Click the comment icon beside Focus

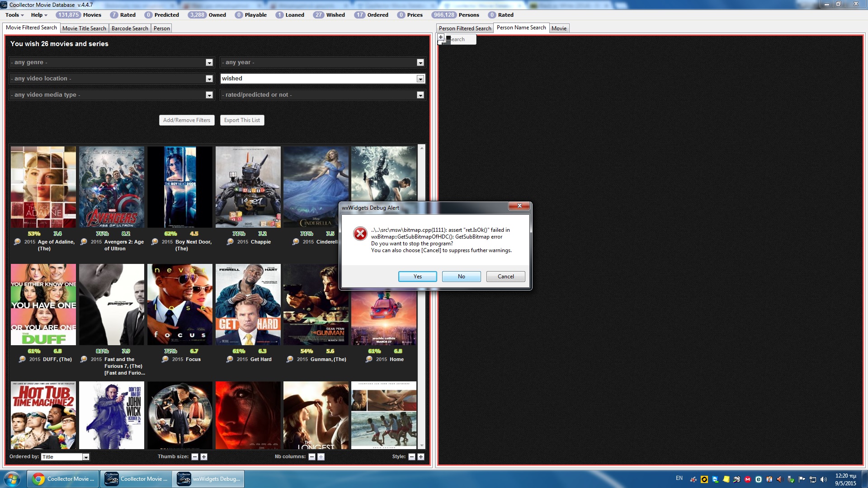(165, 359)
